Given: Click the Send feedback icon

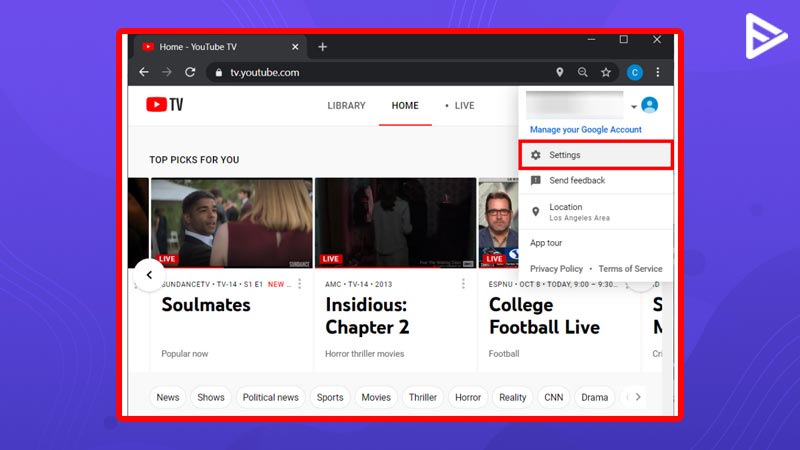Looking at the screenshot, I should click(535, 180).
